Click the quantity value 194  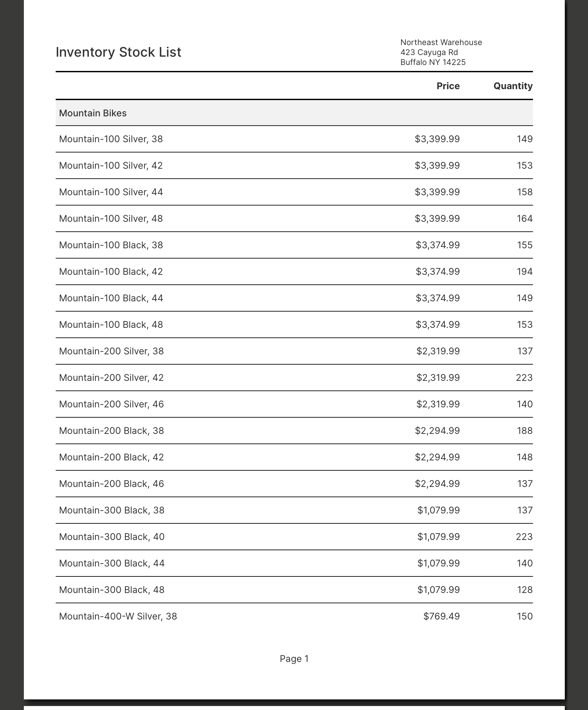point(524,271)
